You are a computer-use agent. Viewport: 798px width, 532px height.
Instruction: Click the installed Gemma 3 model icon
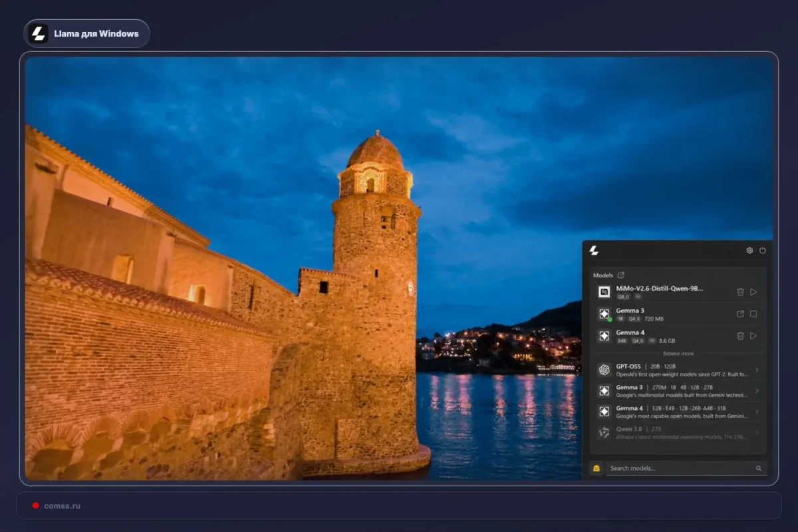tap(604, 314)
